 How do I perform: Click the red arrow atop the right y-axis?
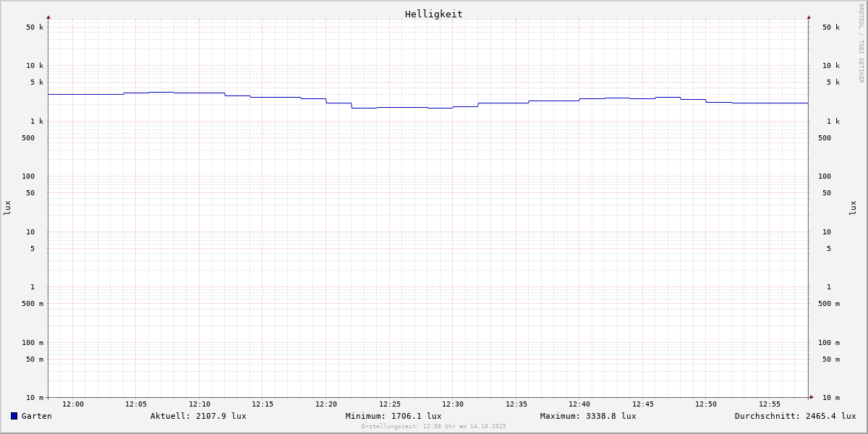point(809,17)
